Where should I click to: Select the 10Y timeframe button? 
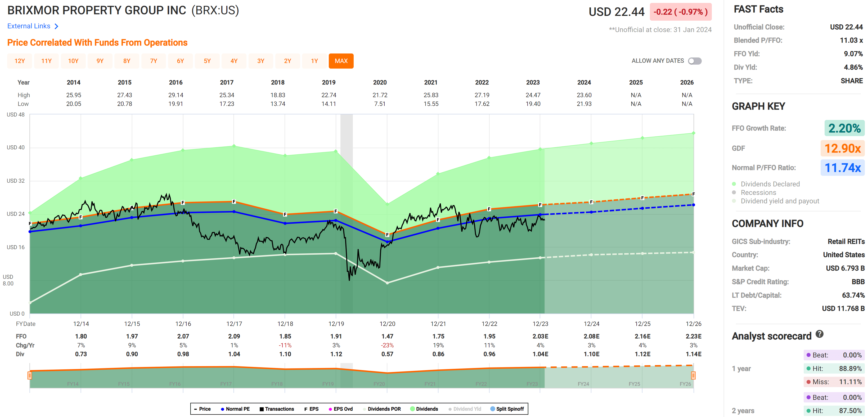[73, 61]
